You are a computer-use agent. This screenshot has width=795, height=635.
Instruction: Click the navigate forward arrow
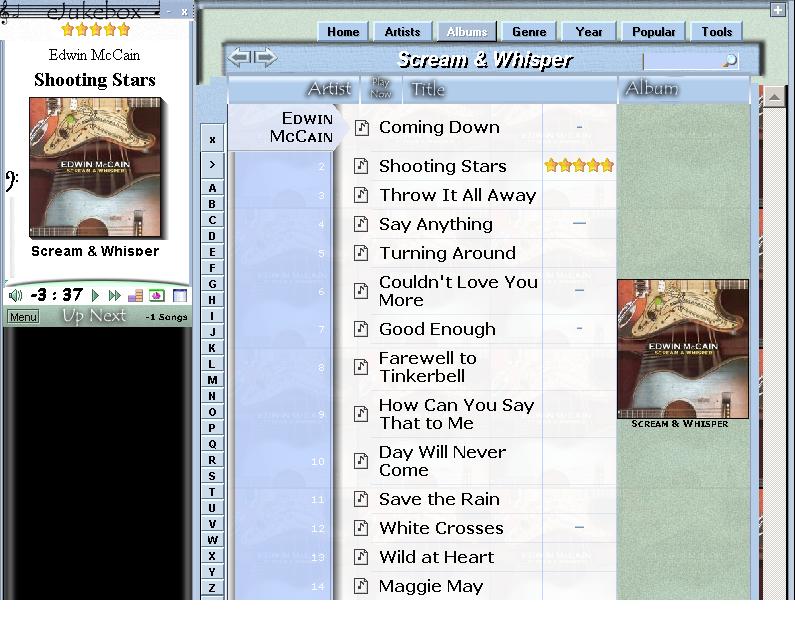pos(266,57)
